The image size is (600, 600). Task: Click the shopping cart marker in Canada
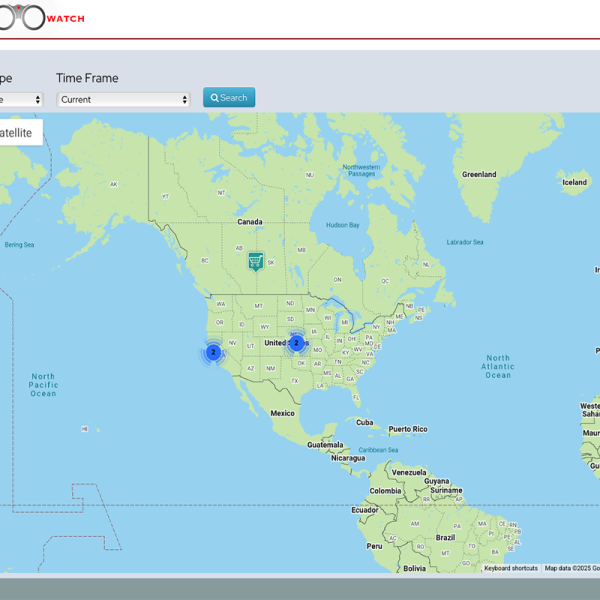point(256,261)
